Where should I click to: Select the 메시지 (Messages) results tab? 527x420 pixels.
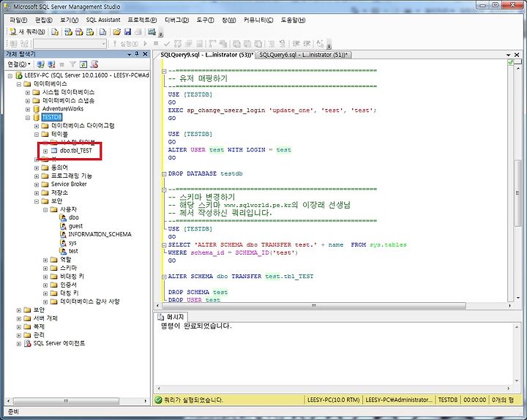(171, 317)
